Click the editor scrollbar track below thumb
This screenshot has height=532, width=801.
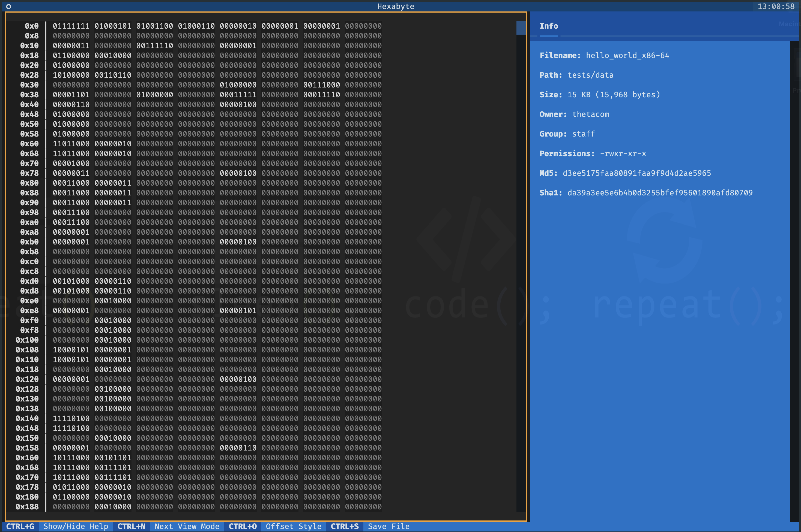521,271
